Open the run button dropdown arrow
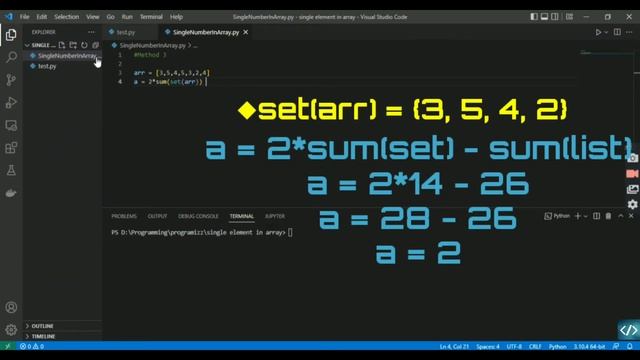Screen dimensions: 640x360 tap(606, 32)
